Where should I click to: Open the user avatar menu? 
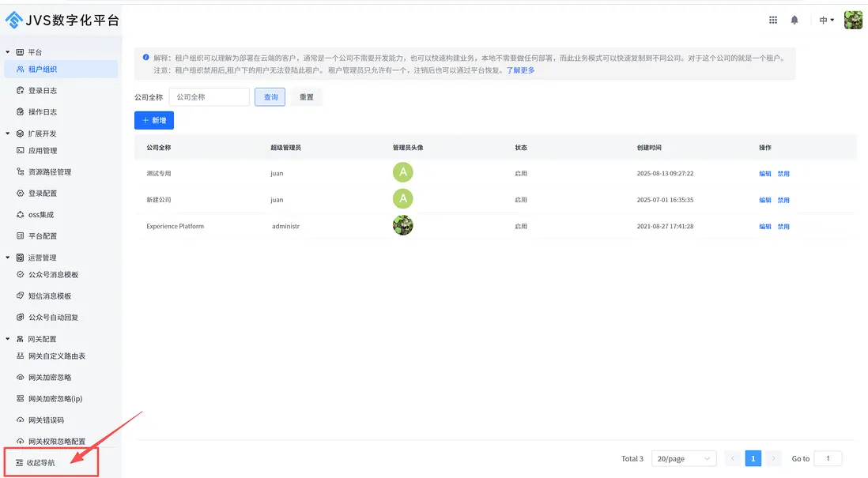pos(853,20)
